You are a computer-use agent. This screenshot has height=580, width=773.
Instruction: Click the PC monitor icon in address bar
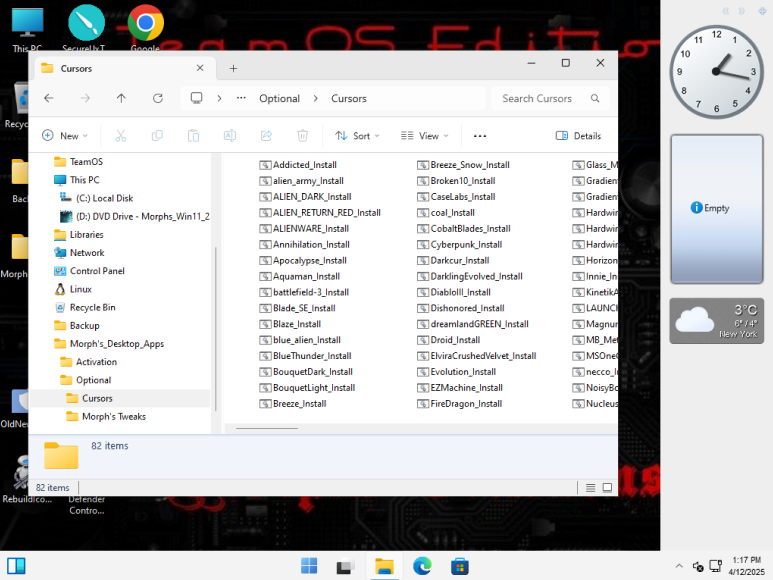197,98
